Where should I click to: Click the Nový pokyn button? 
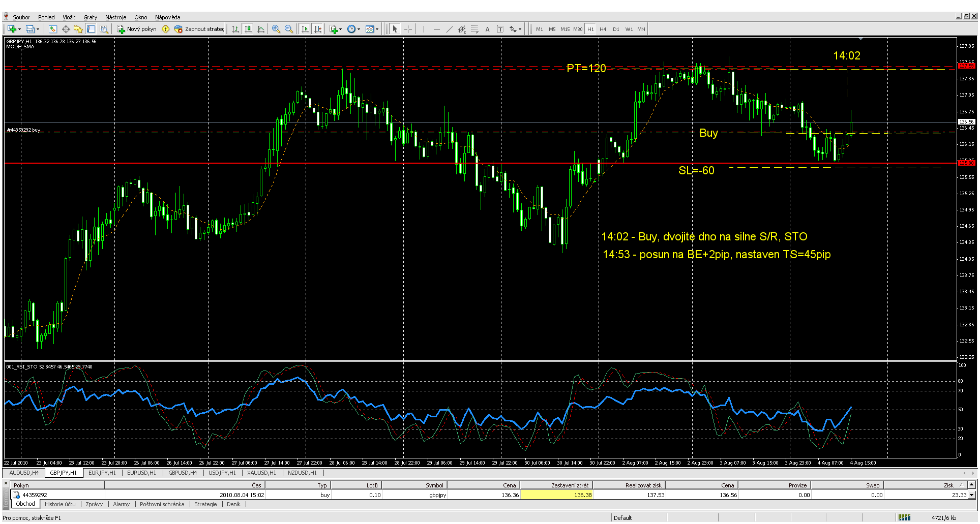137,29
